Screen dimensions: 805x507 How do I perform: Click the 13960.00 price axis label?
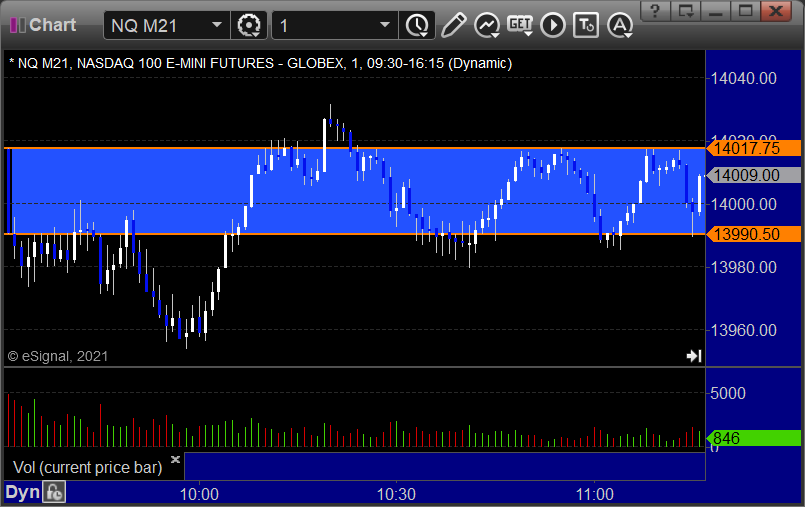click(x=744, y=330)
